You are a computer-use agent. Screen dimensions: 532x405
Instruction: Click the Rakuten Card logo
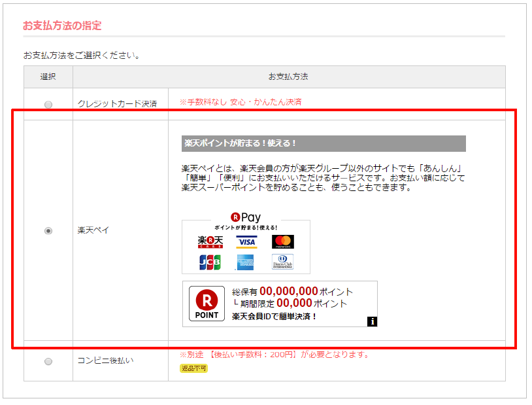click(210, 242)
